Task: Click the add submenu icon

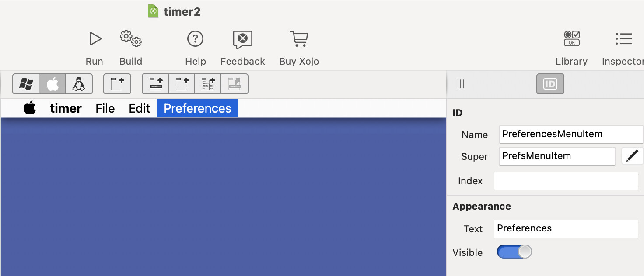Action: pyautogui.click(x=208, y=84)
